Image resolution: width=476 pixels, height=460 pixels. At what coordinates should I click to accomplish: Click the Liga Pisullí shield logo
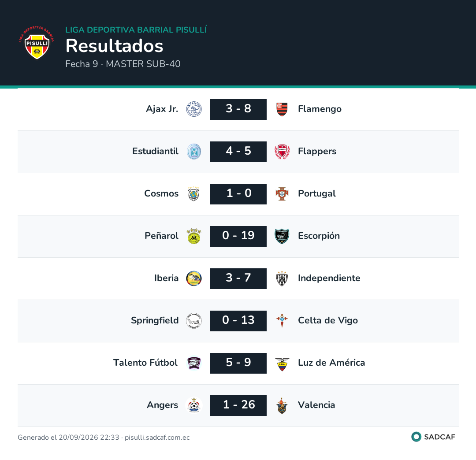(x=37, y=42)
